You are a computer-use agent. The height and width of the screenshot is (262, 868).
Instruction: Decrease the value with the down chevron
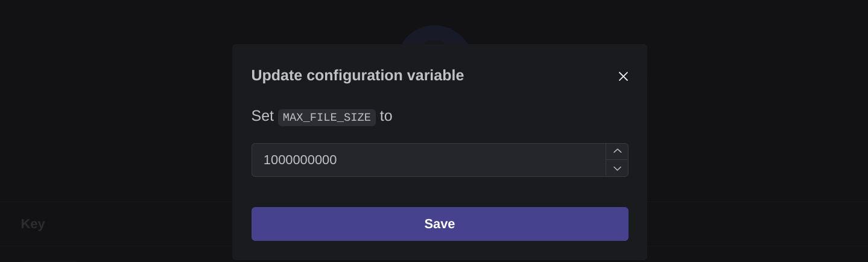point(617,168)
